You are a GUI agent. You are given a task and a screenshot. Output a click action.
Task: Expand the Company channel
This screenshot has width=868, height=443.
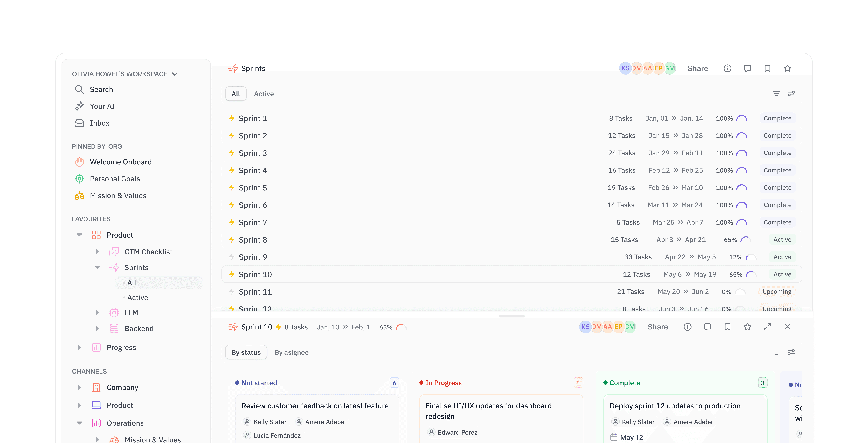[80, 387]
